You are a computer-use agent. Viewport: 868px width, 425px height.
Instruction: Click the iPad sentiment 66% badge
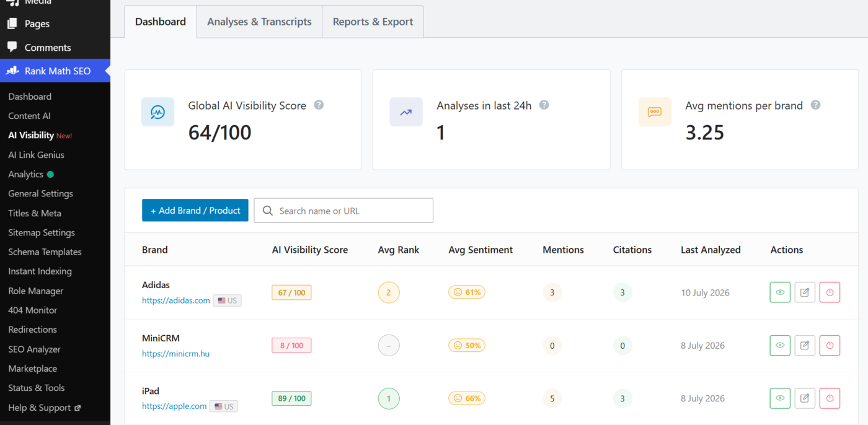pos(467,398)
